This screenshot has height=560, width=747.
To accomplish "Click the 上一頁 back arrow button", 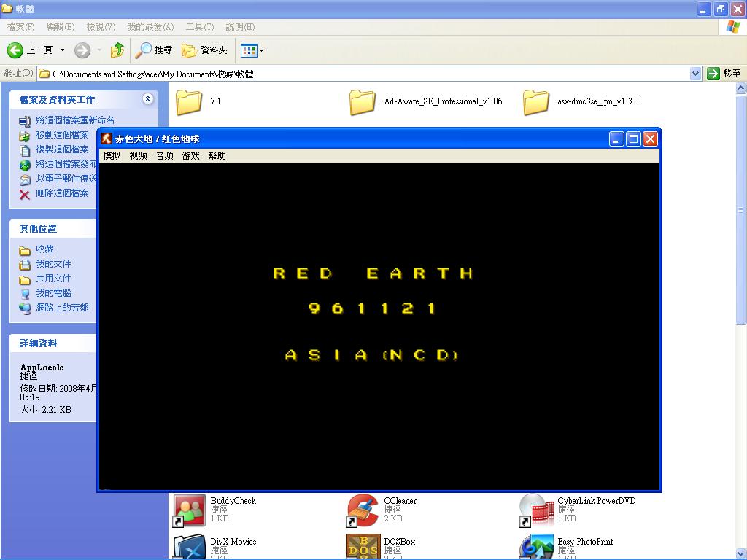I will click(x=29, y=50).
